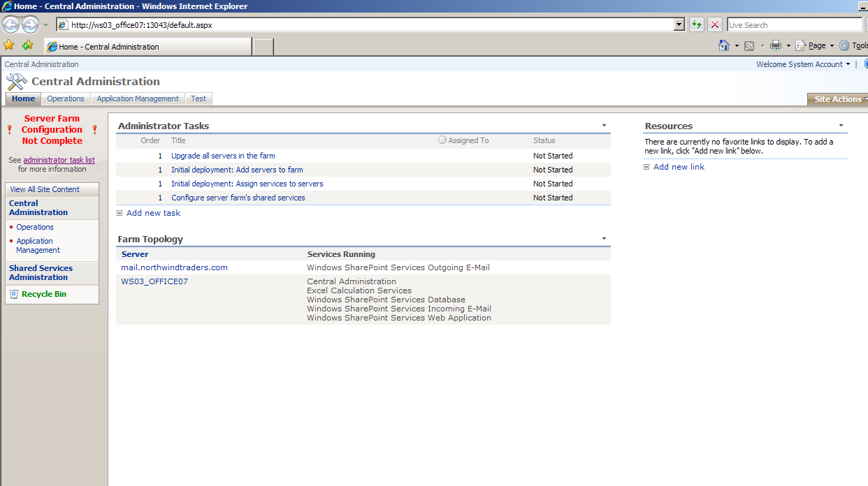868x486 pixels.
Task: Sort tasks by Assigned To column header
Action: tap(468, 140)
